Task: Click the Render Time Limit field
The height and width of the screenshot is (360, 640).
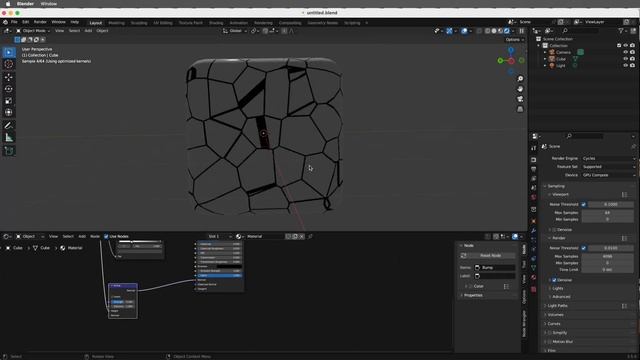Action: pyautogui.click(x=607, y=270)
